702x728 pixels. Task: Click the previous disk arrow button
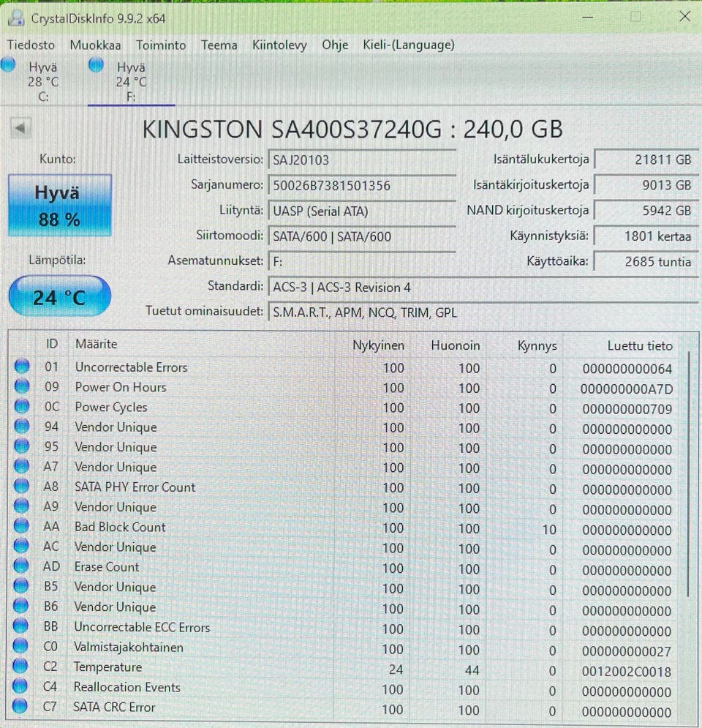pos(20,128)
